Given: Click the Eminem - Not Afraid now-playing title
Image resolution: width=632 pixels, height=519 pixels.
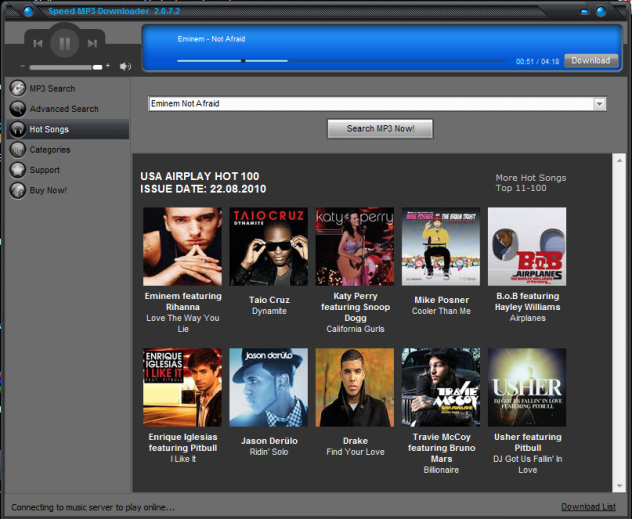Looking at the screenshot, I should tap(211, 39).
